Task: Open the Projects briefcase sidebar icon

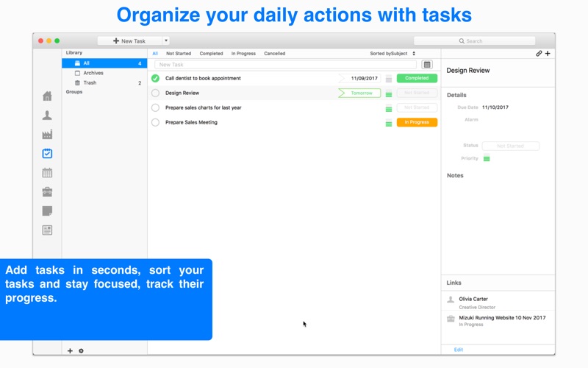Action: (x=47, y=192)
